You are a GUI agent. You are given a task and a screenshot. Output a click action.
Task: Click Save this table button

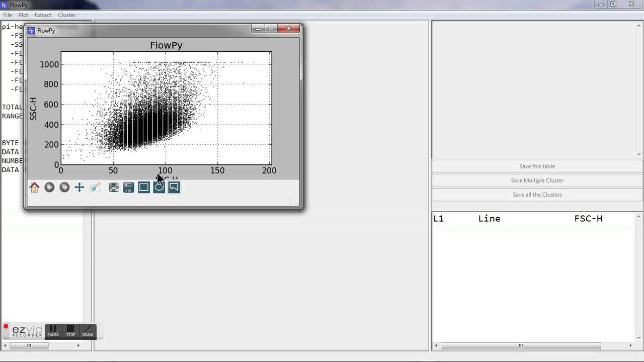click(537, 166)
